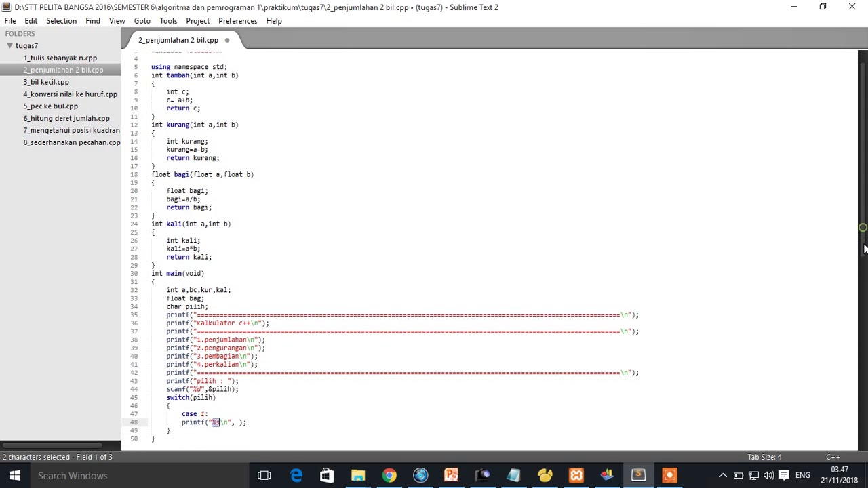This screenshot has width=868, height=488.
Task: Open the Selection menu
Action: 61,21
